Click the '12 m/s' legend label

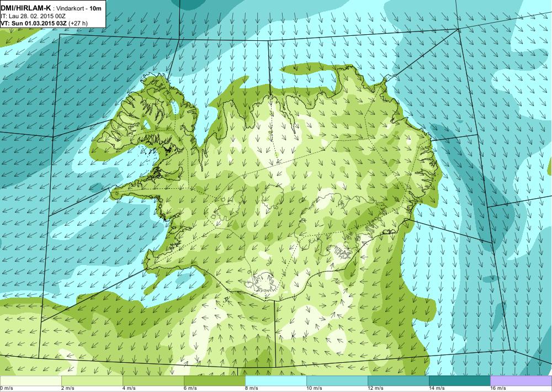click(x=375, y=389)
